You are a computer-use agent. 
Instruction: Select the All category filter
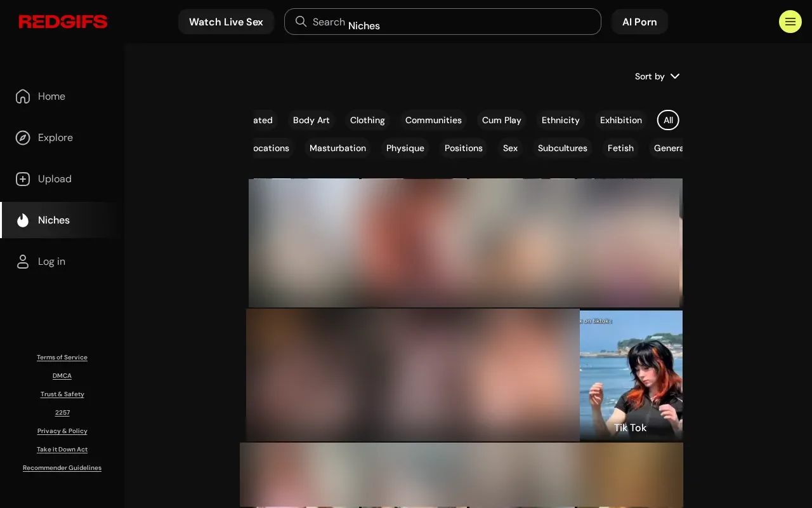(x=668, y=120)
